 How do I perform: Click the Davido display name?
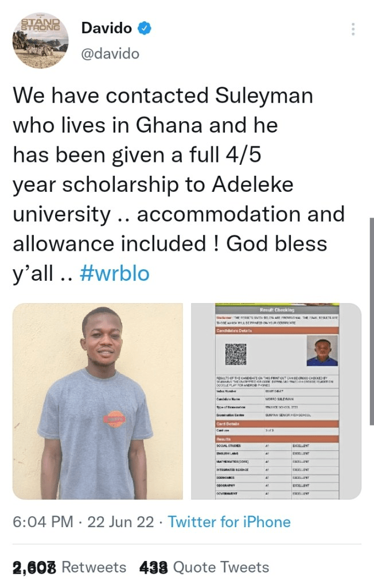click(x=107, y=28)
